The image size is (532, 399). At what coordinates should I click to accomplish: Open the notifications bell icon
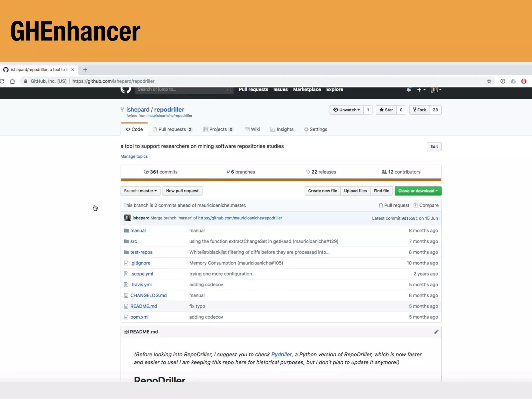click(409, 90)
